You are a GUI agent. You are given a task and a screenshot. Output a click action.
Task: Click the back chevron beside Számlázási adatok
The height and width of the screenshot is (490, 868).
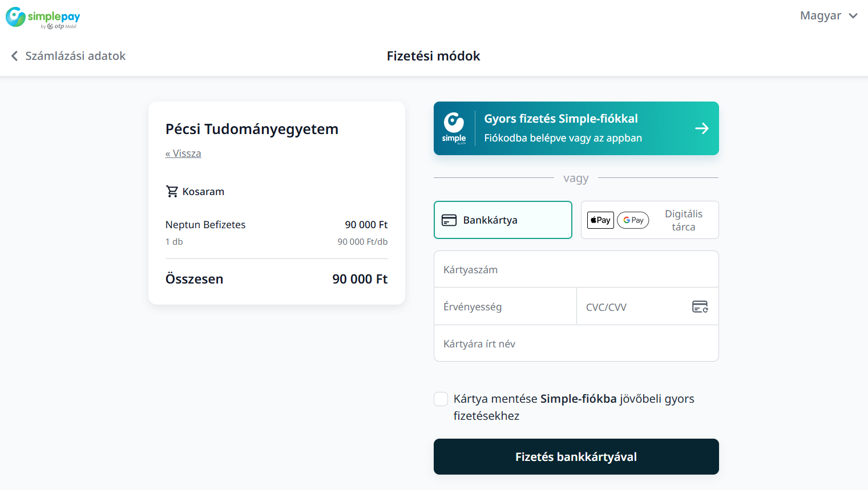tap(15, 56)
